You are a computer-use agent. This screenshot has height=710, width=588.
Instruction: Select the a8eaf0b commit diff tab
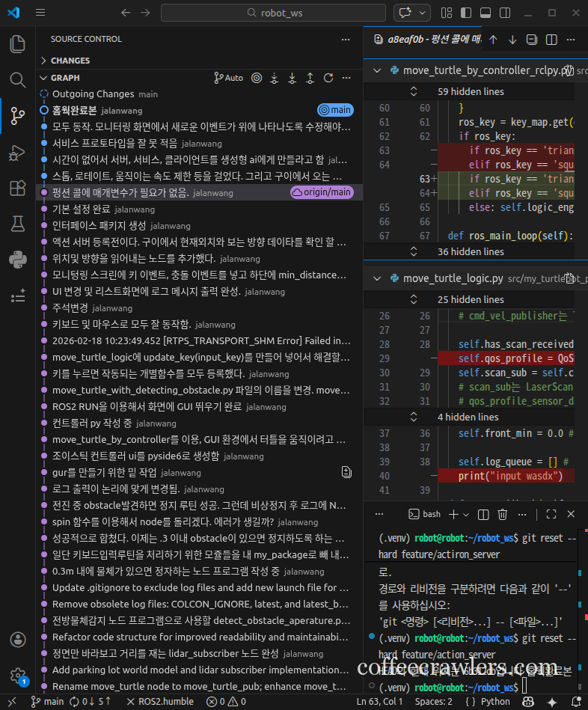point(423,40)
